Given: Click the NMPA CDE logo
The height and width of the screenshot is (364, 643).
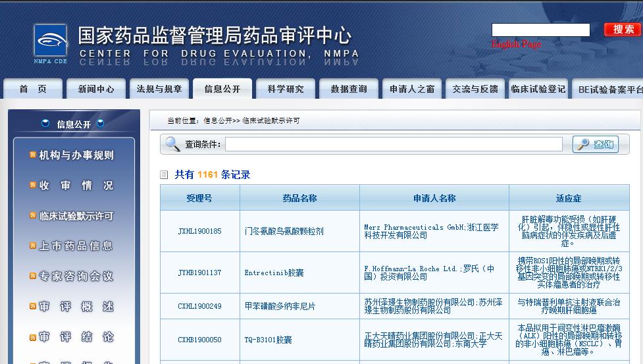Looking at the screenshot, I should (x=51, y=43).
